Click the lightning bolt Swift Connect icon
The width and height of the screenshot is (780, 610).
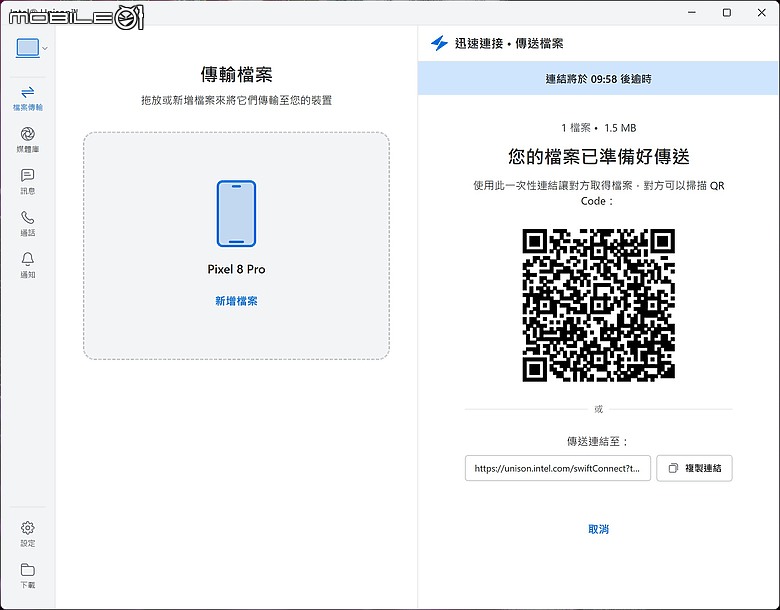click(439, 43)
